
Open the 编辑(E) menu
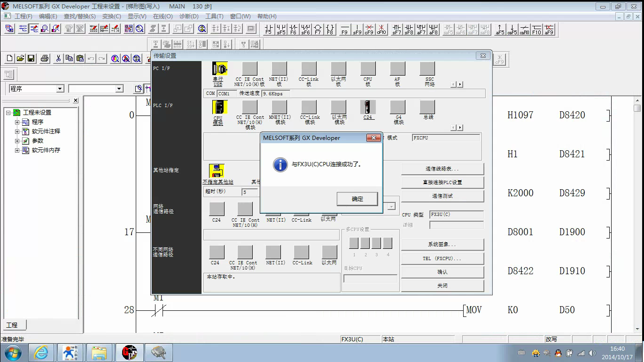click(48, 16)
